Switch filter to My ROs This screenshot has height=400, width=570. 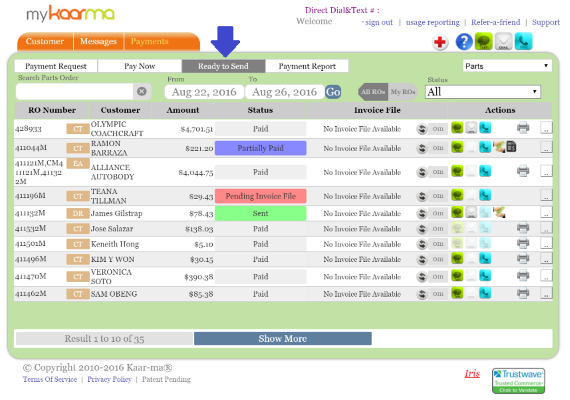403,92
